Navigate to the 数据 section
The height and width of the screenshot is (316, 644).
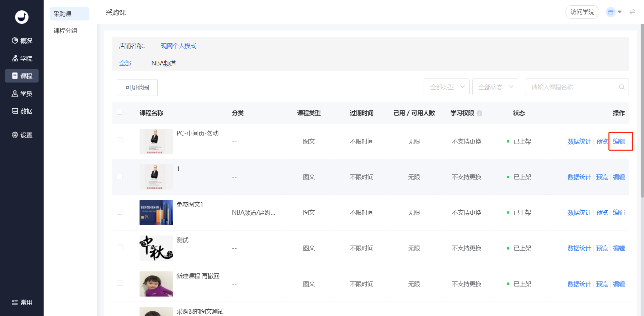pos(22,111)
